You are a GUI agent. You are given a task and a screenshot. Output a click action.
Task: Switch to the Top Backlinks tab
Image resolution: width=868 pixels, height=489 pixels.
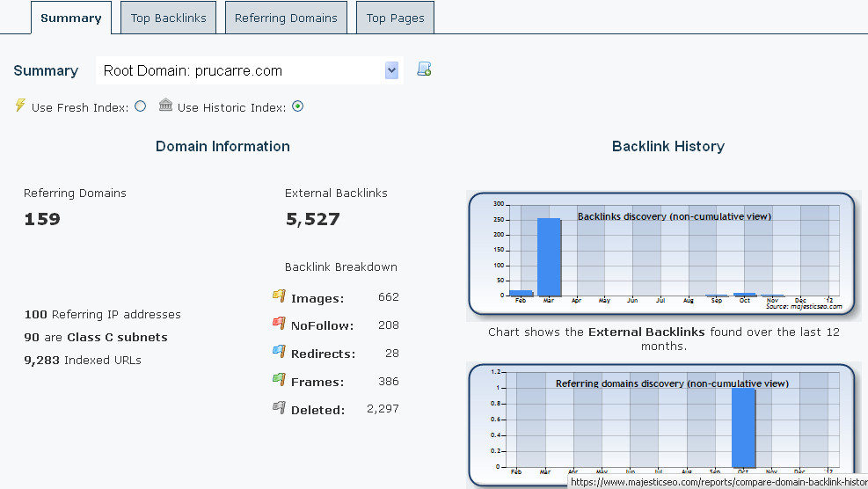pyautogui.click(x=167, y=18)
